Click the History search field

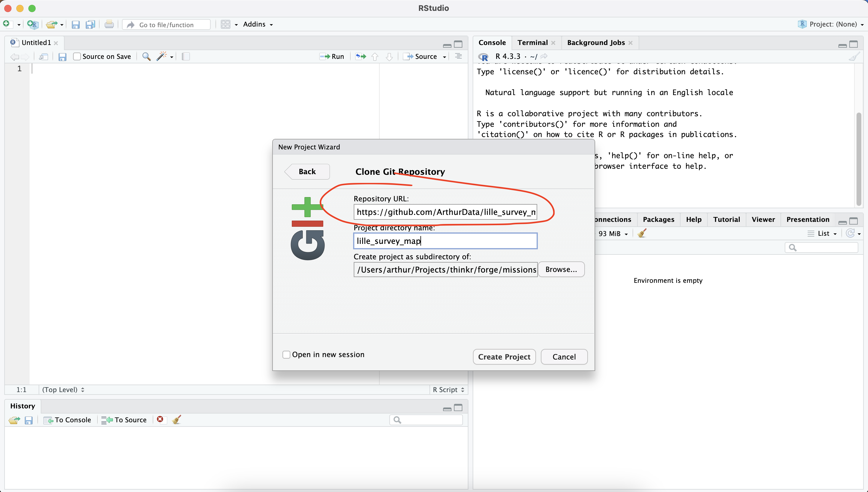426,420
